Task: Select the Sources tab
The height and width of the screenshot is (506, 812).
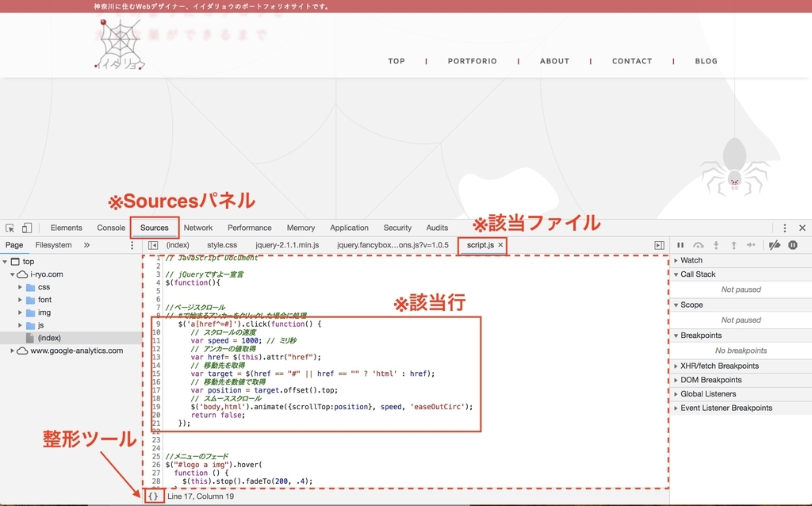Action: pos(155,228)
